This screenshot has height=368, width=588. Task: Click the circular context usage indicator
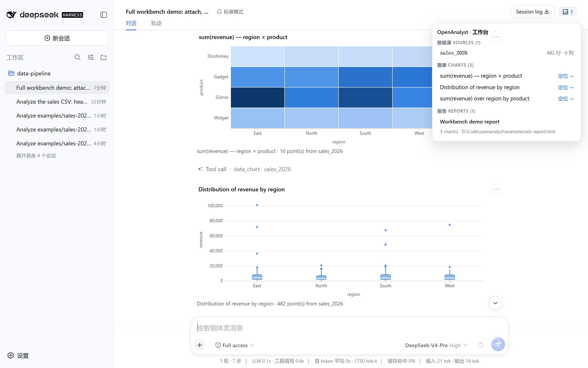[480, 345]
